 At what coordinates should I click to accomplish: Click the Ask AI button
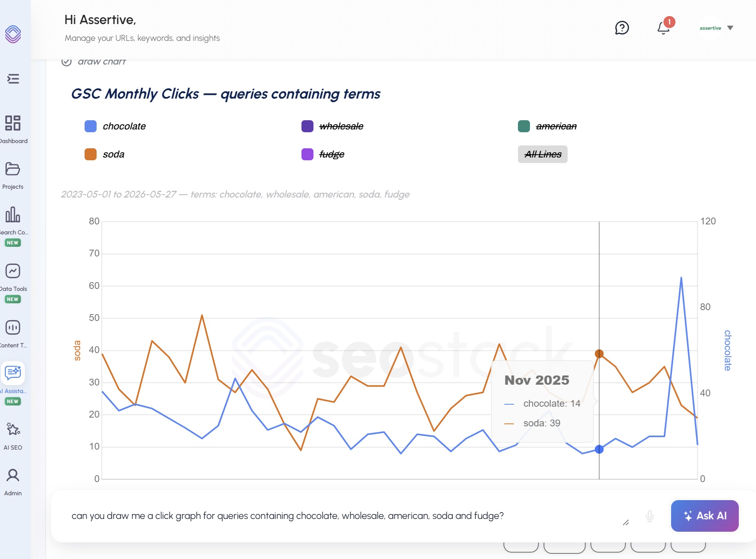click(705, 516)
